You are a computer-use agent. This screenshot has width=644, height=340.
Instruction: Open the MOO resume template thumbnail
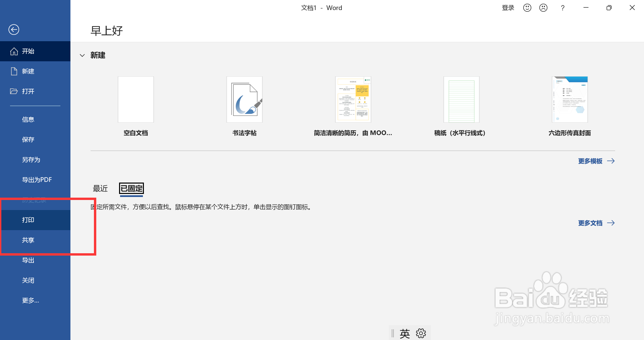(x=353, y=99)
